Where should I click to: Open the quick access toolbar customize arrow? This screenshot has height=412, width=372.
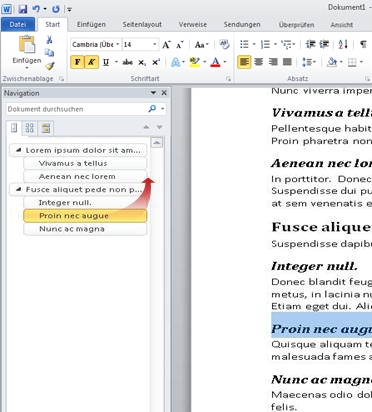click(69, 9)
